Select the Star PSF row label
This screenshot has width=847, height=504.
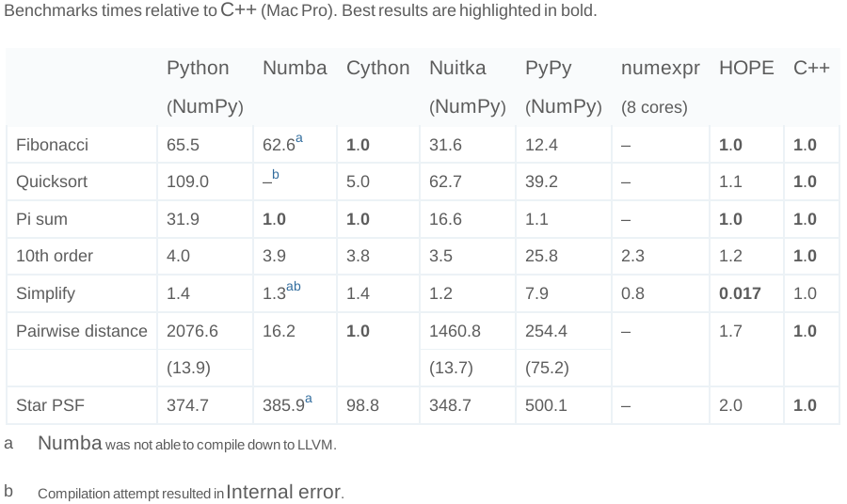click(x=48, y=405)
